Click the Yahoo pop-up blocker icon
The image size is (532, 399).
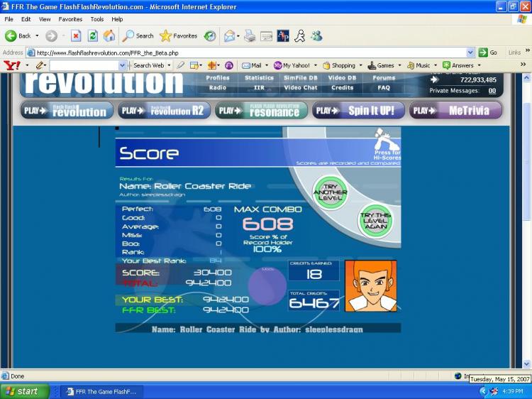pyautogui.click(x=194, y=65)
